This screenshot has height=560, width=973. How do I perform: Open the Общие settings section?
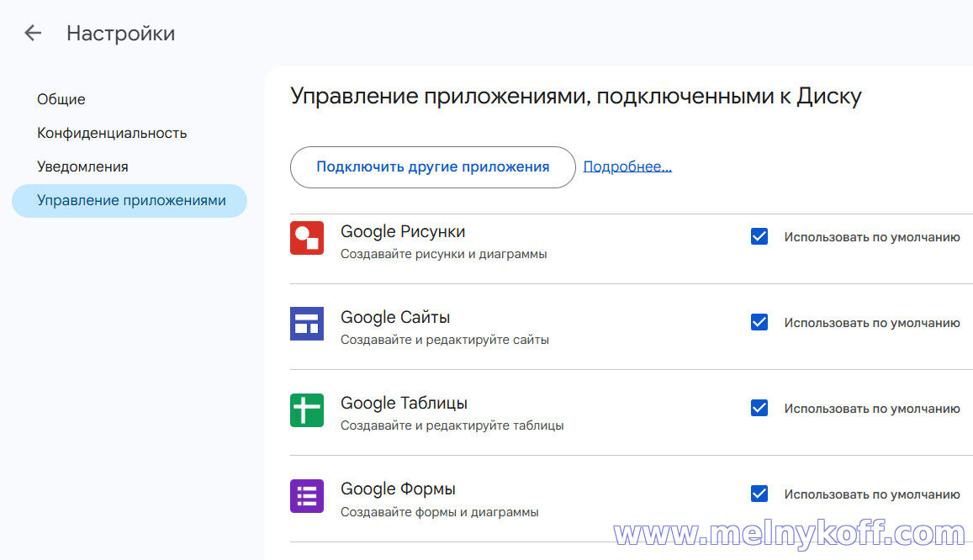coord(61,99)
